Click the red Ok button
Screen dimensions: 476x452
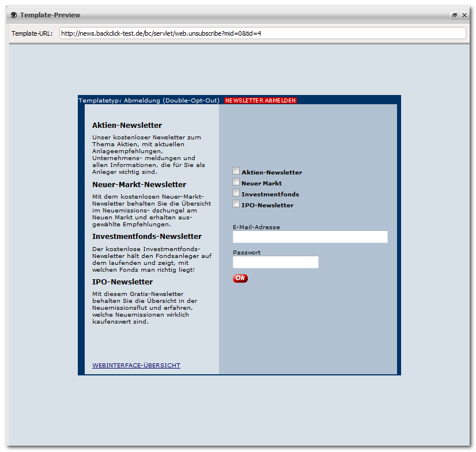click(240, 278)
